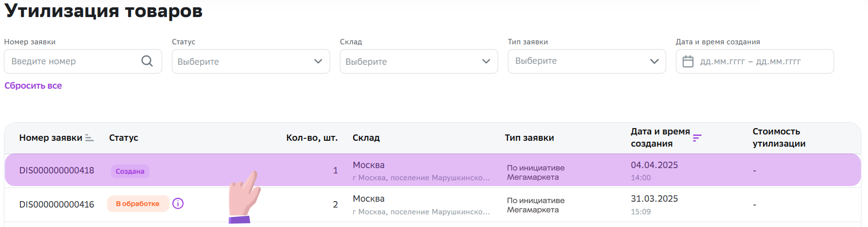The height and width of the screenshot is (227, 868).
Task: Expand Тип заявки dropdown via its chevron arrow
Action: (x=654, y=61)
